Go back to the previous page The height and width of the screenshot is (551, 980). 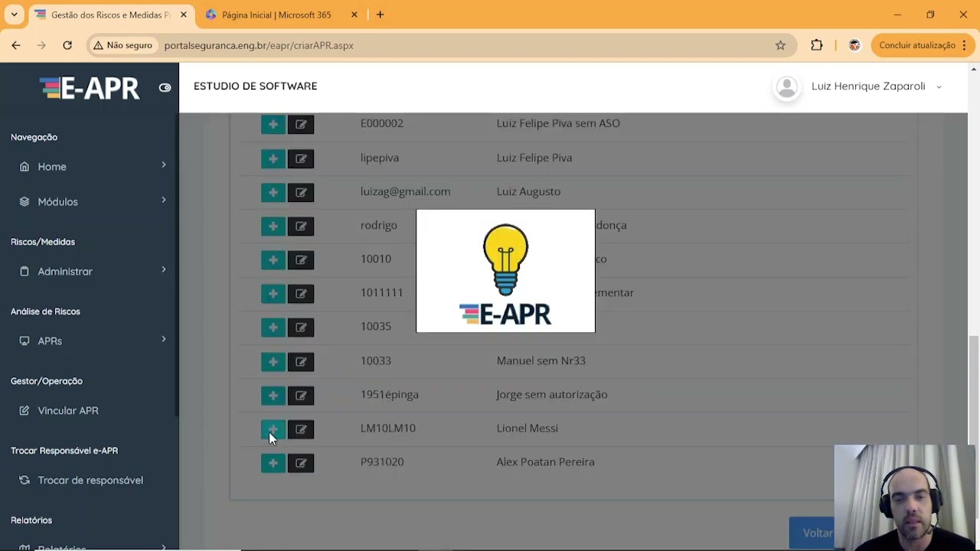(16, 45)
